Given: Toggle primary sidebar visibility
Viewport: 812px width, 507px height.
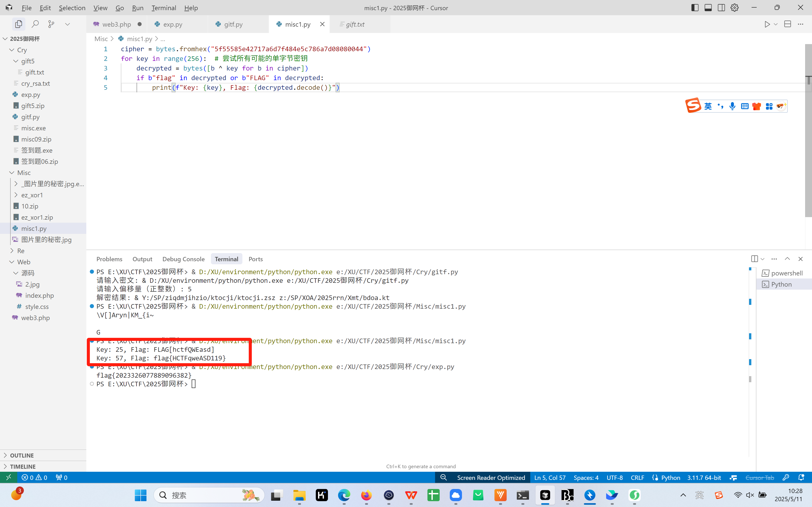Looking at the screenshot, I should tap(695, 8).
